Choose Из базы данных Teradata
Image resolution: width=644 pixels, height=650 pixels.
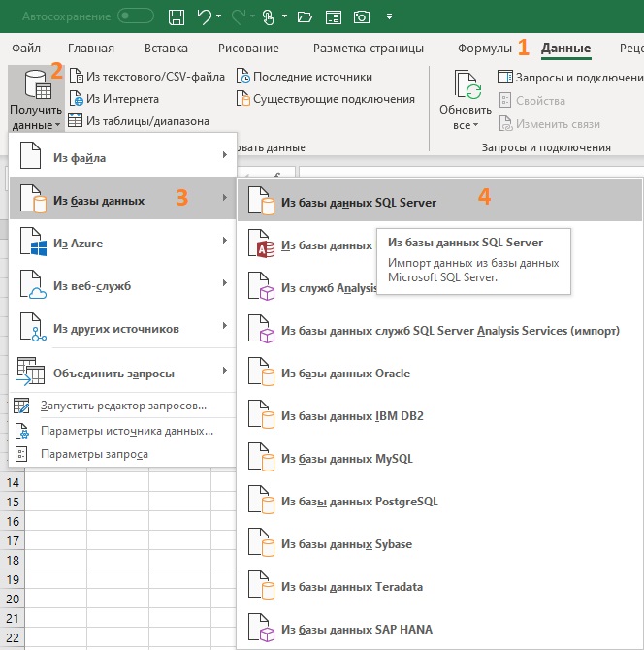point(439,586)
